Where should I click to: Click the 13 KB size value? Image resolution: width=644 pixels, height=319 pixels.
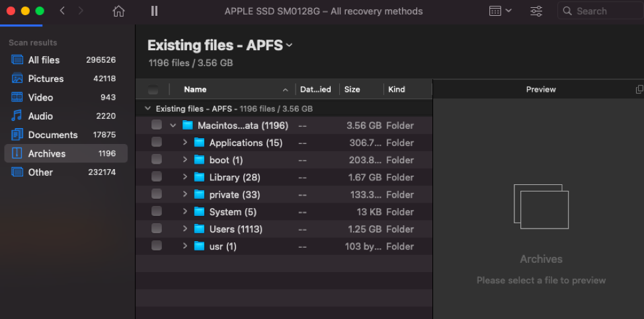pyautogui.click(x=369, y=212)
